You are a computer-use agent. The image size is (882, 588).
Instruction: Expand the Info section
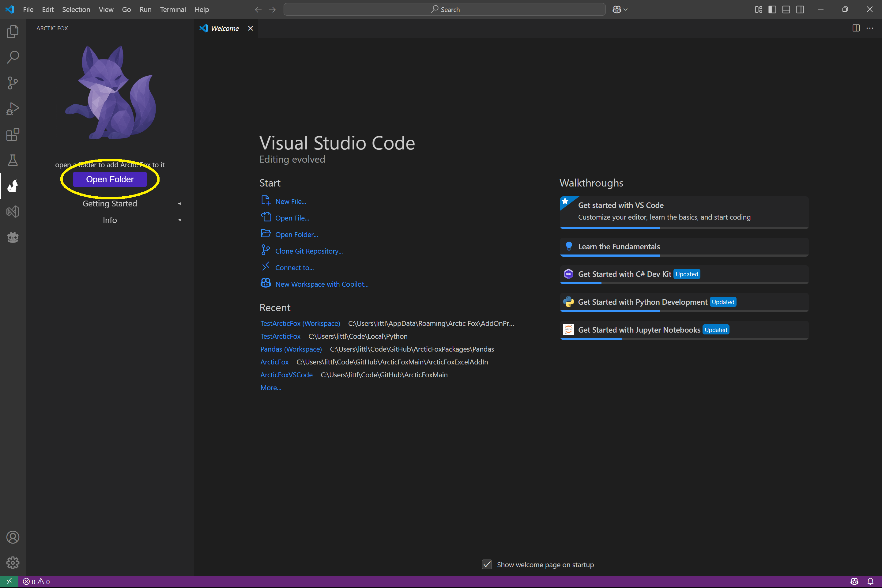point(110,220)
